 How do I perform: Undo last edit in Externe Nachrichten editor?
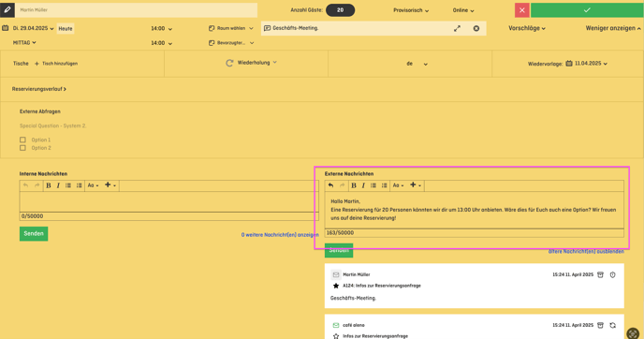click(330, 185)
